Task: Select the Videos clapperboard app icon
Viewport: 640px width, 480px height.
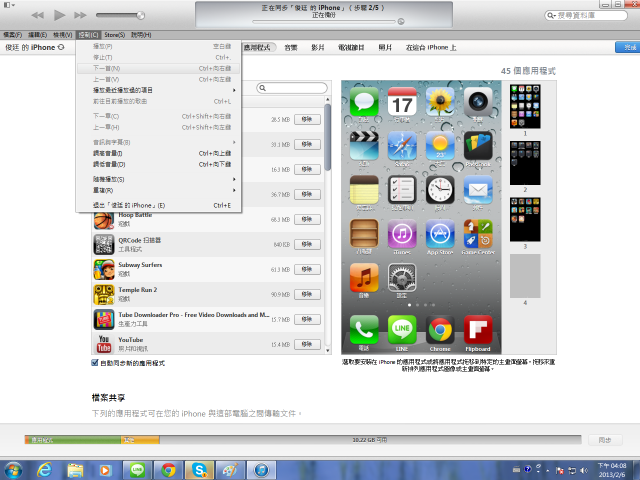Action: pos(364,145)
